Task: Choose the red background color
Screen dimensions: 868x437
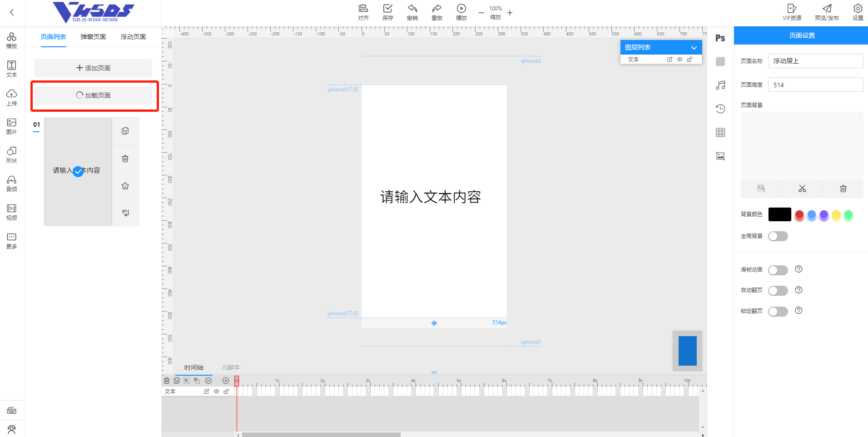Action: coord(799,215)
